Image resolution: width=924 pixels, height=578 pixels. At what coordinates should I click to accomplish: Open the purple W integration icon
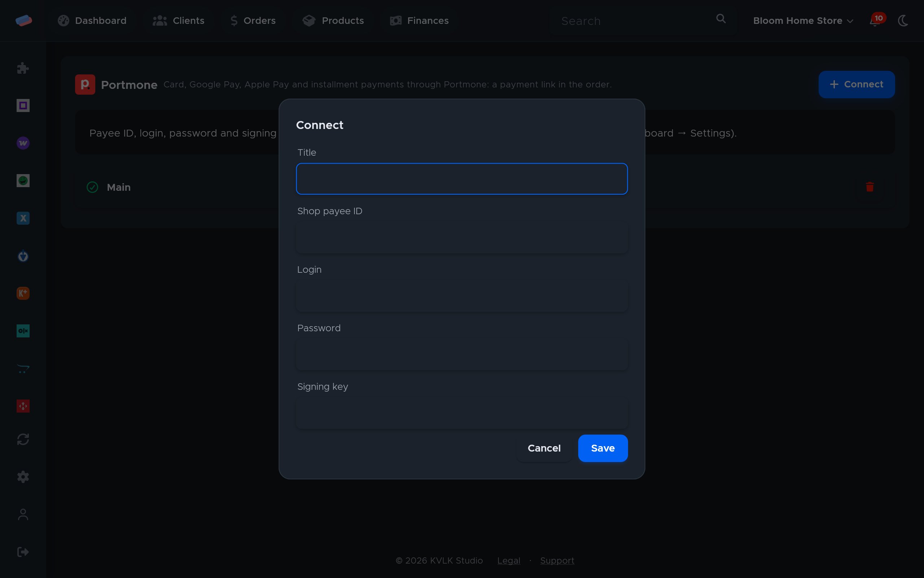click(23, 143)
